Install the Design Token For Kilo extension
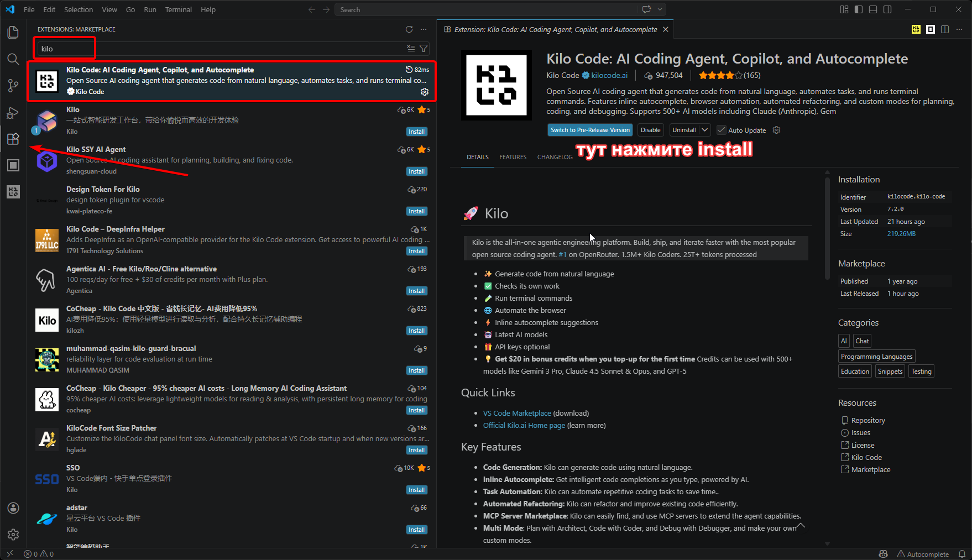 click(x=416, y=211)
